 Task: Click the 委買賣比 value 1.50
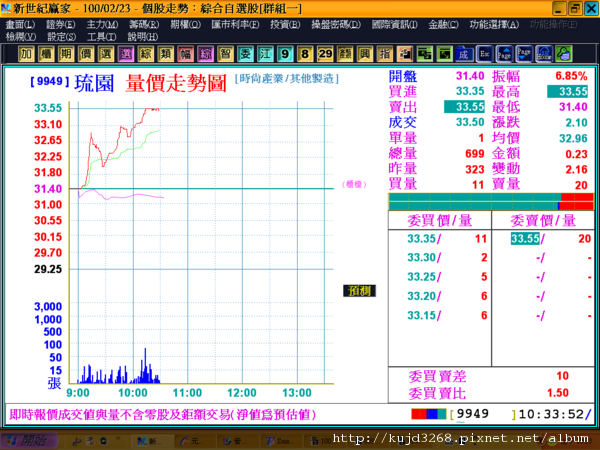(x=558, y=393)
